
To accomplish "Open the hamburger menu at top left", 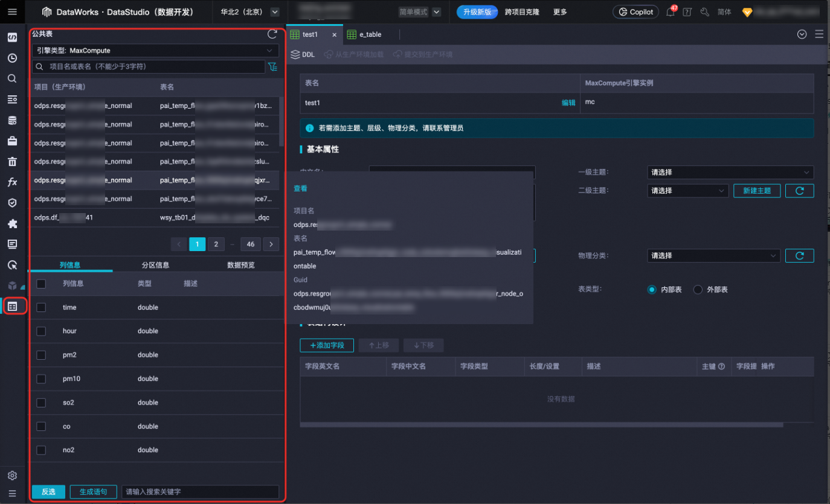I will (12, 11).
